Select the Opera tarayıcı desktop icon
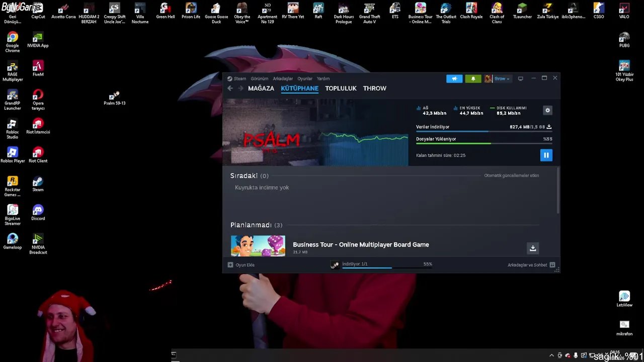Image resolution: width=644 pixels, height=362 pixels. pos(38,100)
